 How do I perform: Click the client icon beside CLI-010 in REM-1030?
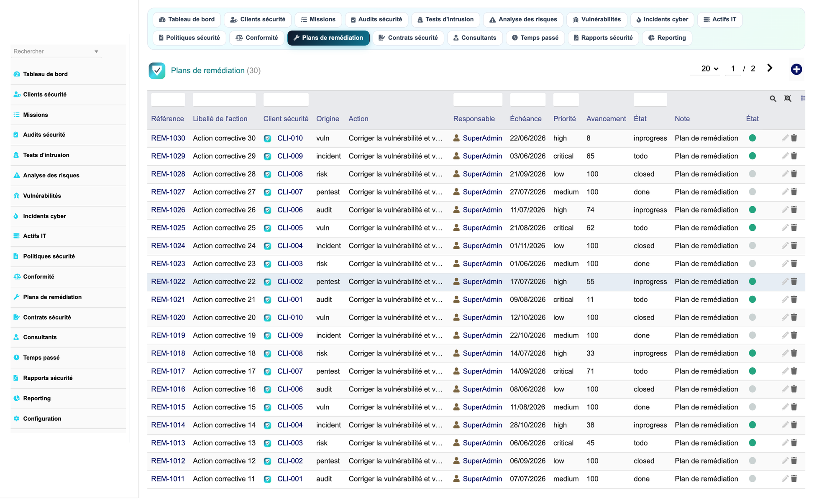(x=267, y=138)
